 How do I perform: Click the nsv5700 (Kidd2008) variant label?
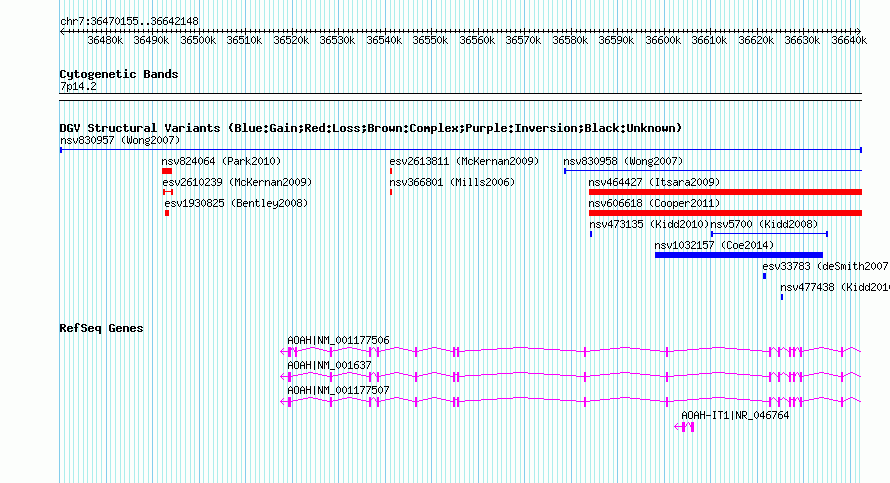tap(765, 224)
